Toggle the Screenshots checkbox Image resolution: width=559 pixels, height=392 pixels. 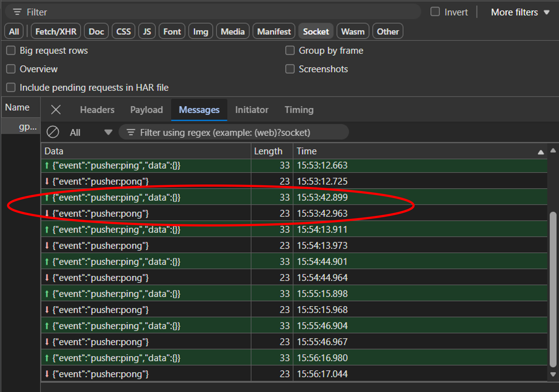coord(290,69)
